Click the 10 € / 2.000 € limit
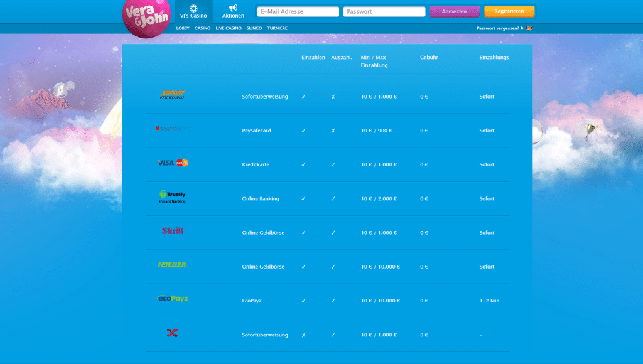Viewport: 643px width, 364px height. (379, 198)
